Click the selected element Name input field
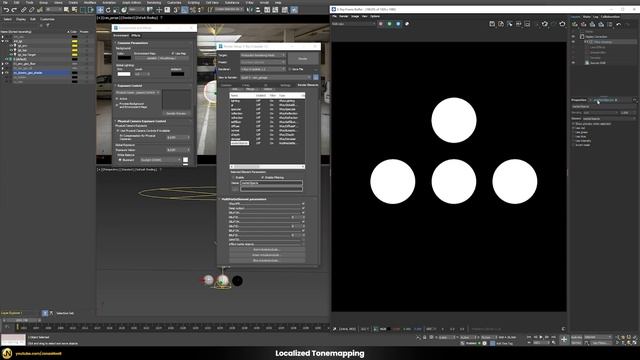Screen dimensions: 640x360 (x=271, y=183)
